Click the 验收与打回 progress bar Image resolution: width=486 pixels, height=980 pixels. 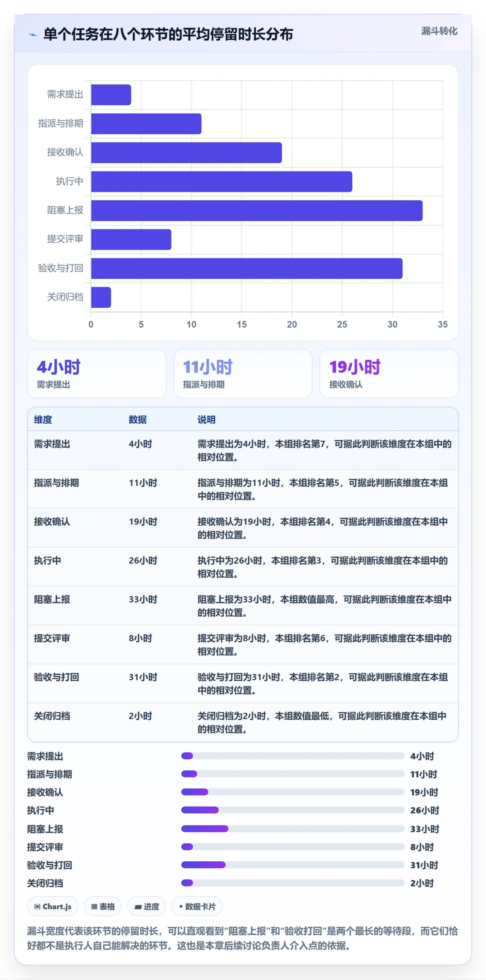point(293,865)
